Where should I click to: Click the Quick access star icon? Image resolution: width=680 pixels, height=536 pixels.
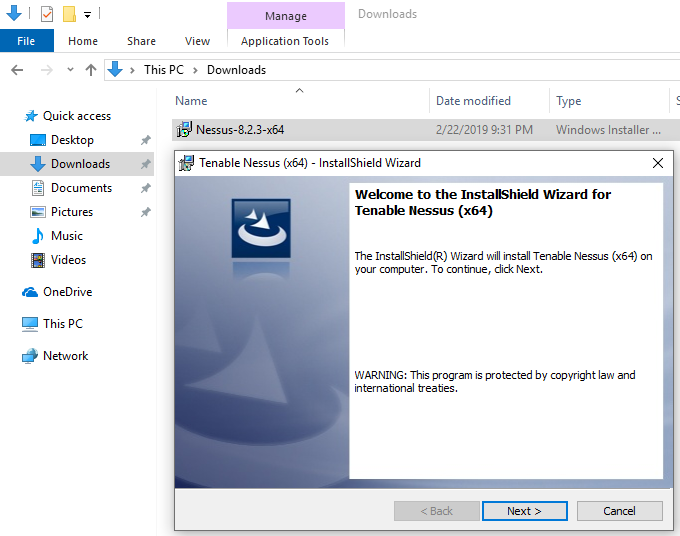pyautogui.click(x=31, y=116)
